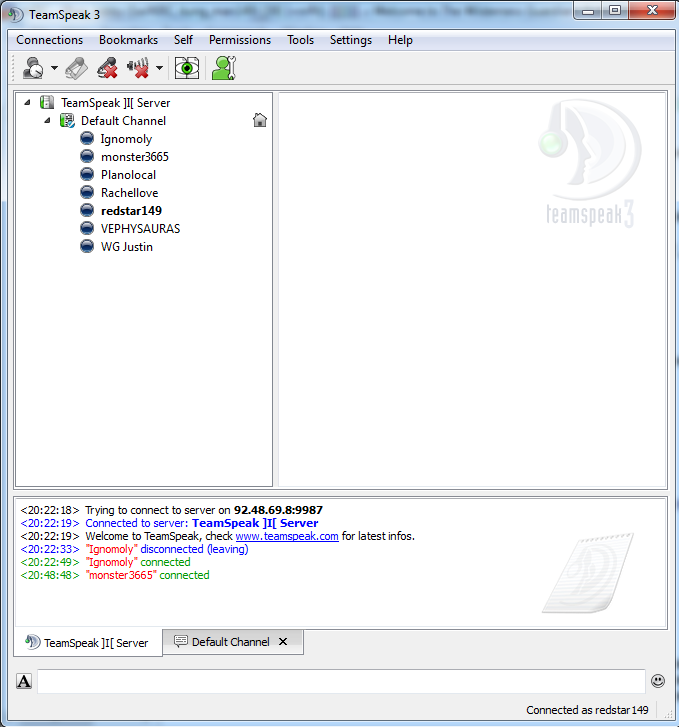Click the Connected as redstar149 status text
This screenshot has width=679, height=727.
coord(587,710)
